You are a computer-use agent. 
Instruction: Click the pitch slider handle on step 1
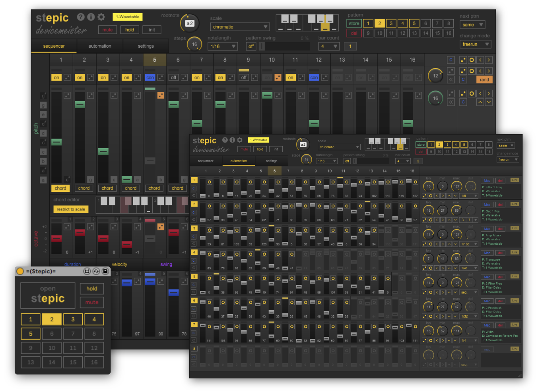(x=56, y=142)
